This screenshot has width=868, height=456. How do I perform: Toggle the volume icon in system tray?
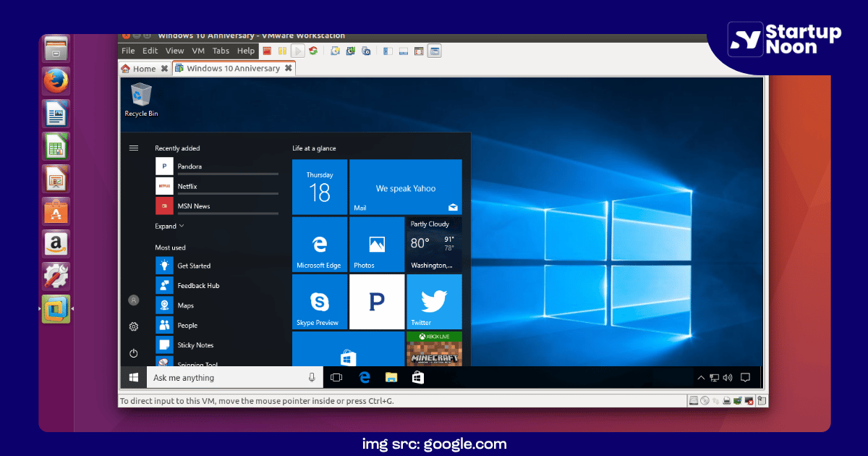tap(727, 377)
